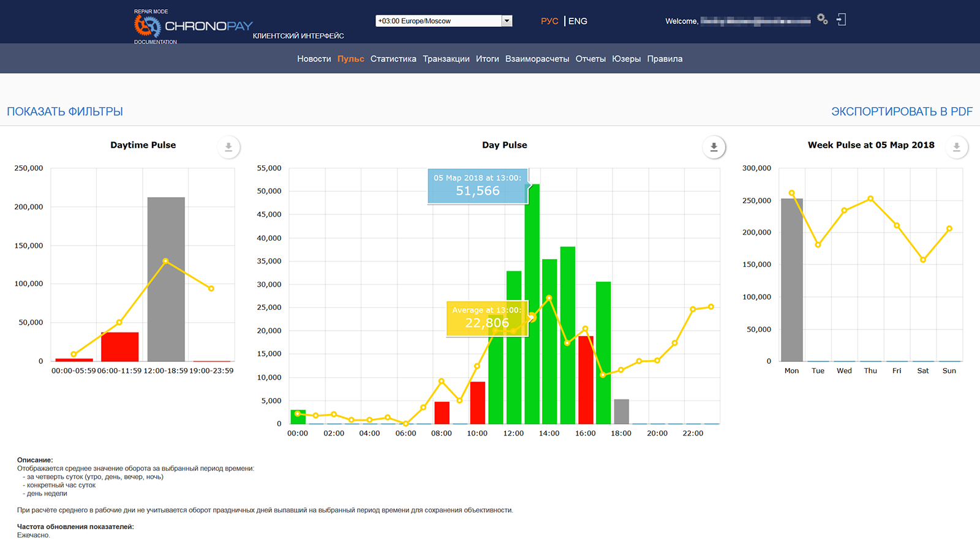Screen dimensions: 980x542
Task: Download the Week Pulse chart
Action: click(956, 147)
